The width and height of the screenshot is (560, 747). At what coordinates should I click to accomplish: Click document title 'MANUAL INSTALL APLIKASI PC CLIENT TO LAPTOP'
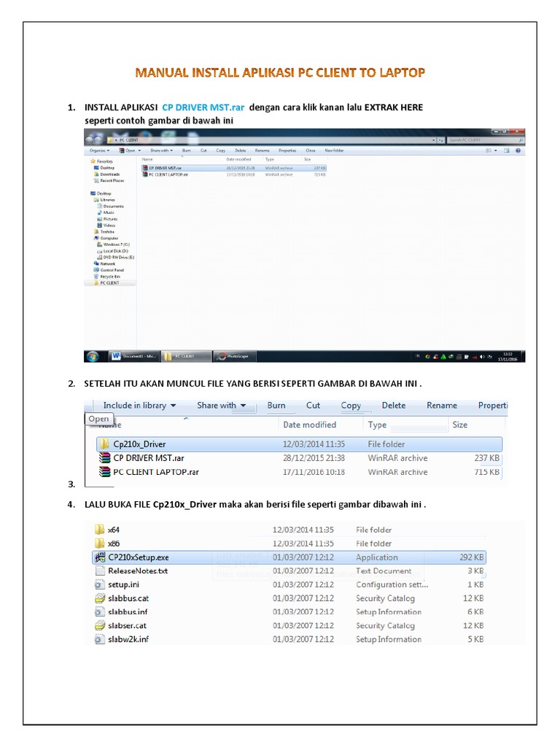[x=280, y=72]
